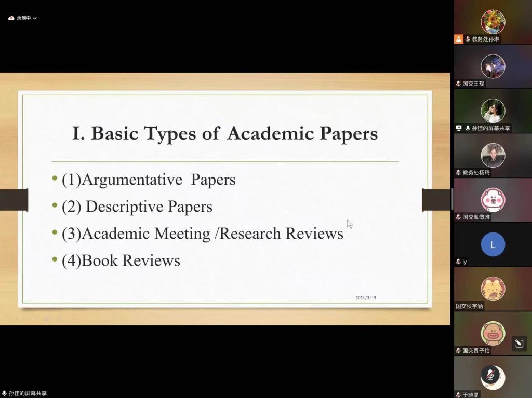Click the screen share icon beside 孙佳的屏幕共享
532x398 pixels.
tap(459, 128)
